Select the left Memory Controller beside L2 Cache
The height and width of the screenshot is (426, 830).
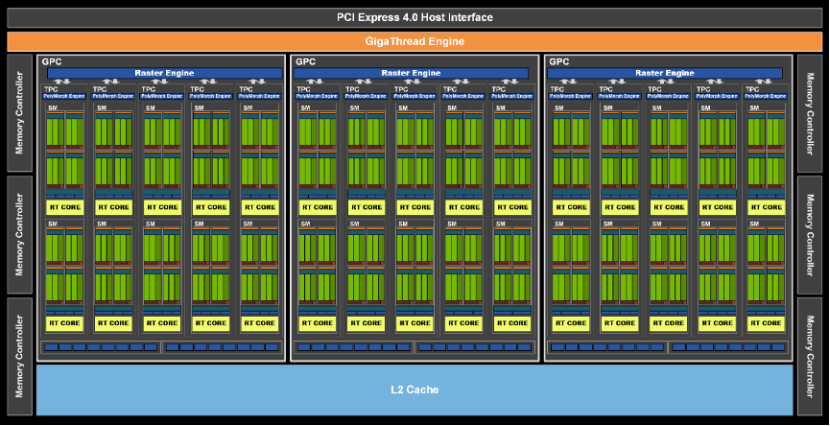tap(20, 356)
